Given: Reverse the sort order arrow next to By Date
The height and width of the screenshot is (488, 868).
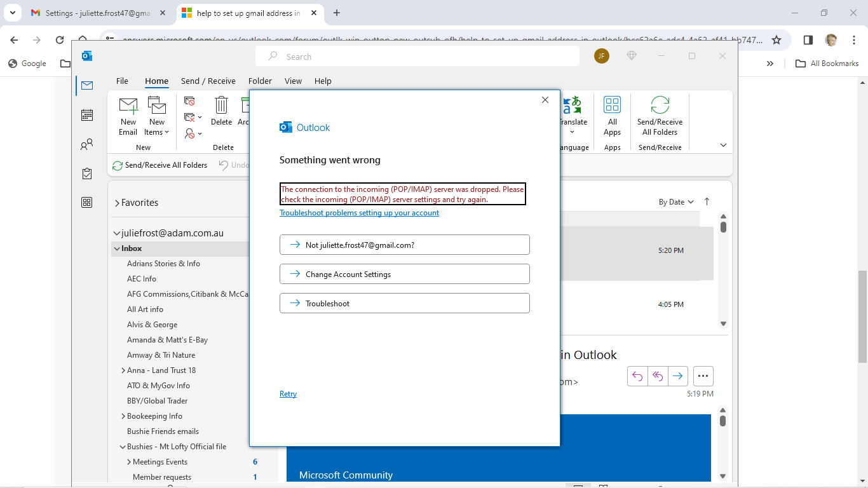Looking at the screenshot, I should 707,201.
